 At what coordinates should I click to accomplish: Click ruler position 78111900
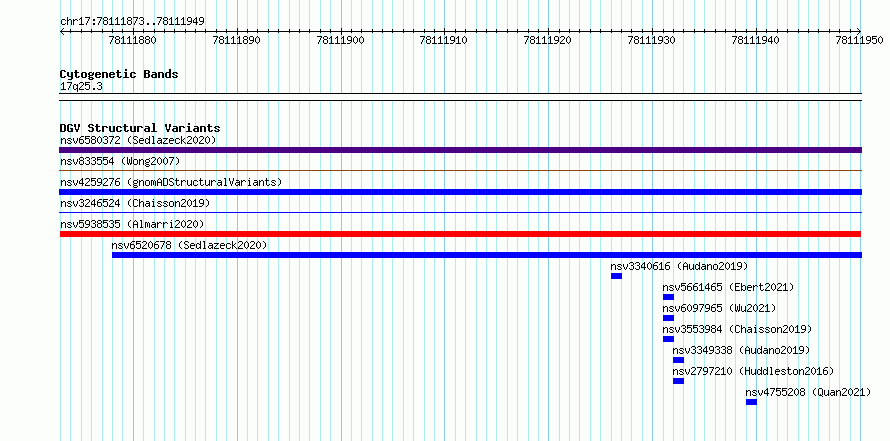pos(341,40)
